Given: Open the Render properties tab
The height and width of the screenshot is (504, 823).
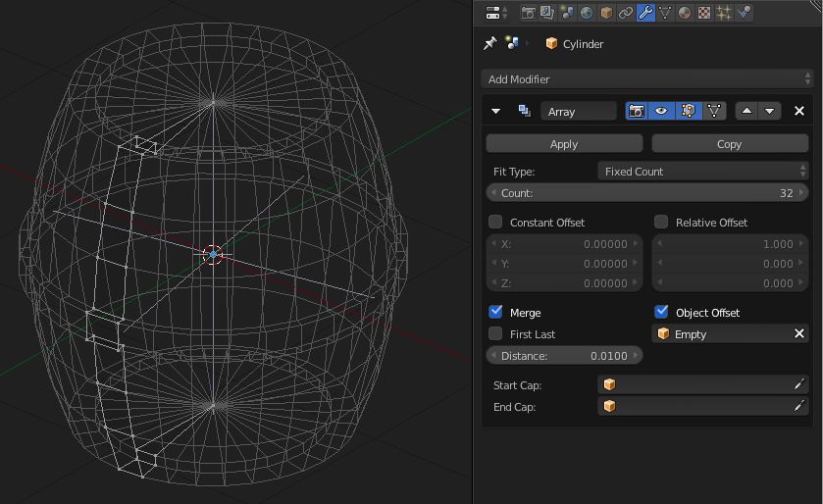Looking at the screenshot, I should pos(528,13).
